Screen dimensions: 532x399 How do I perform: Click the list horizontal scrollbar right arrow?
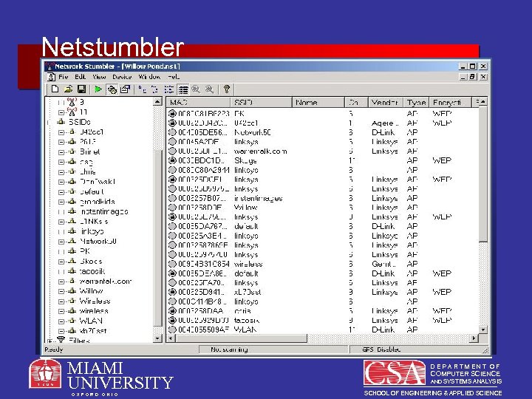[x=474, y=338]
